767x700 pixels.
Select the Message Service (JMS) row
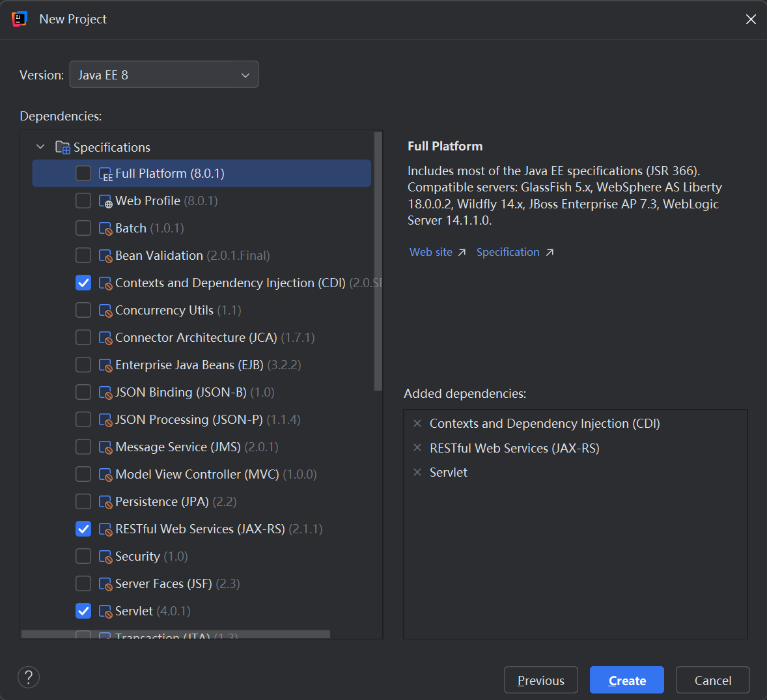click(202, 447)
